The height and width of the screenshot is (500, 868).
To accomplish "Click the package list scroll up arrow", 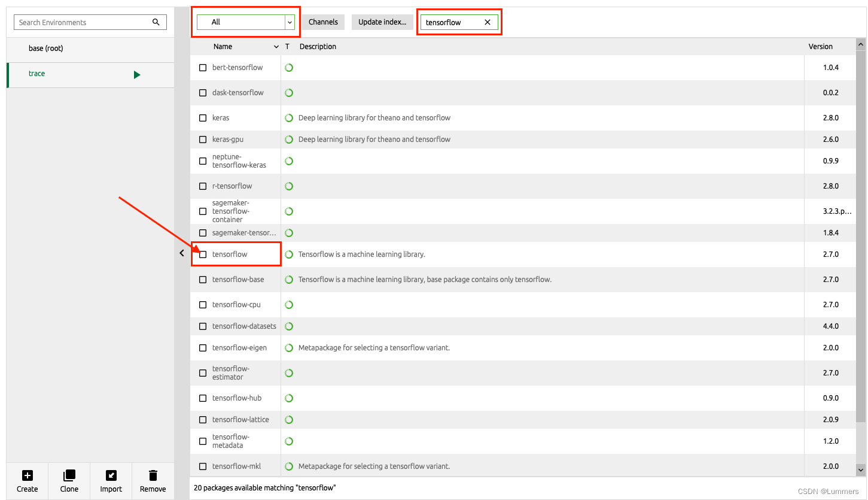I will (861, 44).
